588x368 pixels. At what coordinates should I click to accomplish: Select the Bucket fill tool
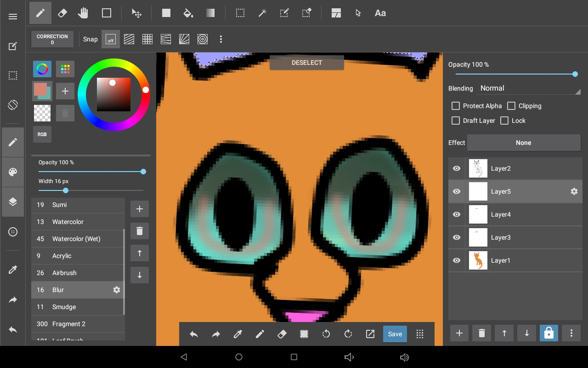coord(188,13)
